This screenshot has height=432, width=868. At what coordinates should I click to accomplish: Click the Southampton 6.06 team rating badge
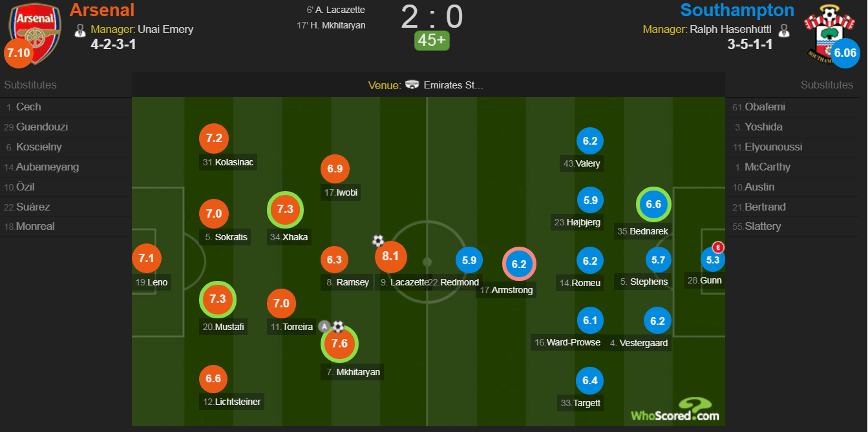[845, 54]
